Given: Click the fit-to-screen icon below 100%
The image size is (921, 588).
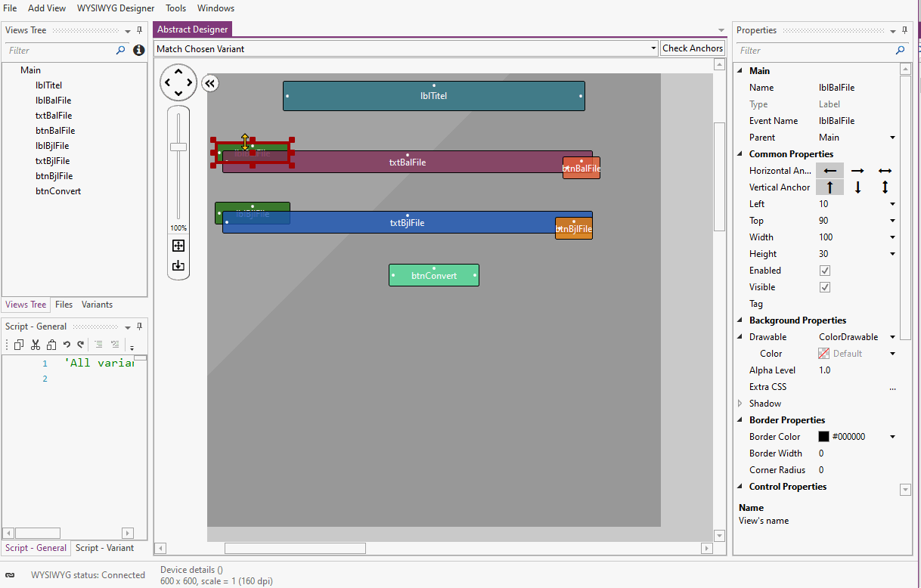Looking at the screenshot, I should tap(178, 246).
